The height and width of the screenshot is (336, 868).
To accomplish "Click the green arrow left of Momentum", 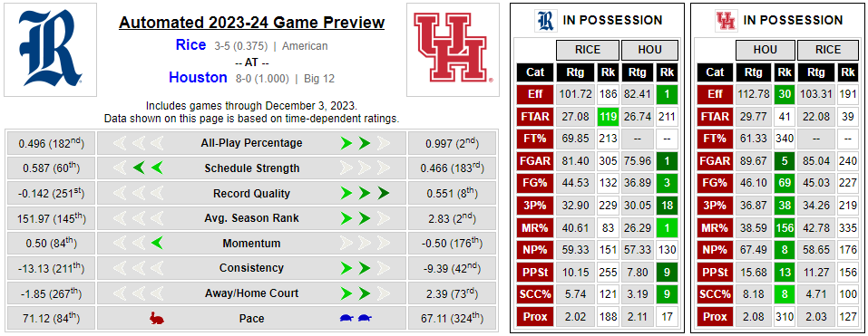I will tap(157, 243).
